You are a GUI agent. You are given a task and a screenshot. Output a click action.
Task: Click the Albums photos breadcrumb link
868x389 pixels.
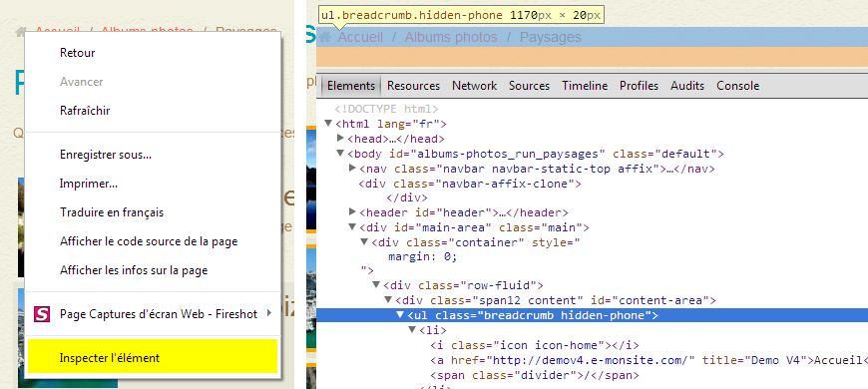pyautogui.click(x=451, y=37)
